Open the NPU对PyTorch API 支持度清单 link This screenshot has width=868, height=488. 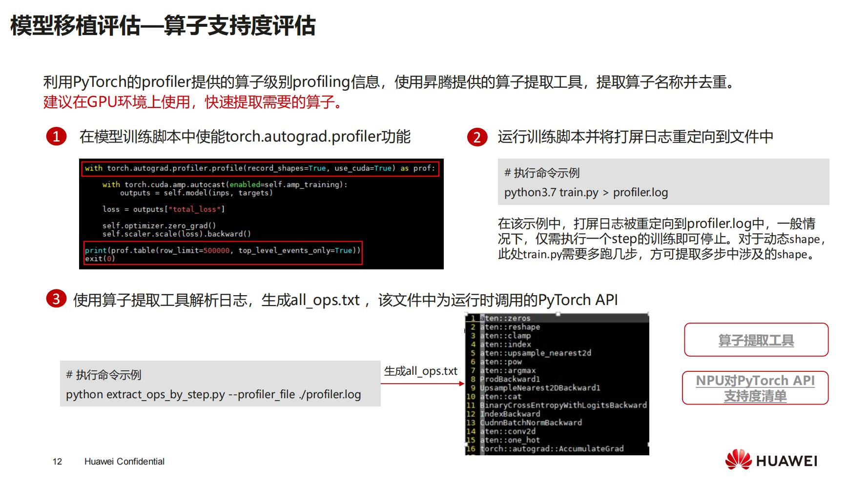(755, 388)
